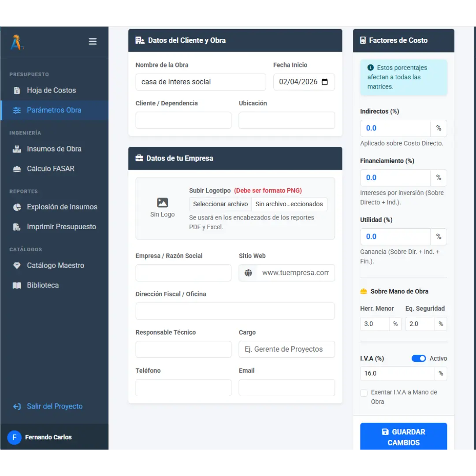476x476 pixels.
Task: Click the Indirectos percentage field
Action: click(x=395, y=128)
